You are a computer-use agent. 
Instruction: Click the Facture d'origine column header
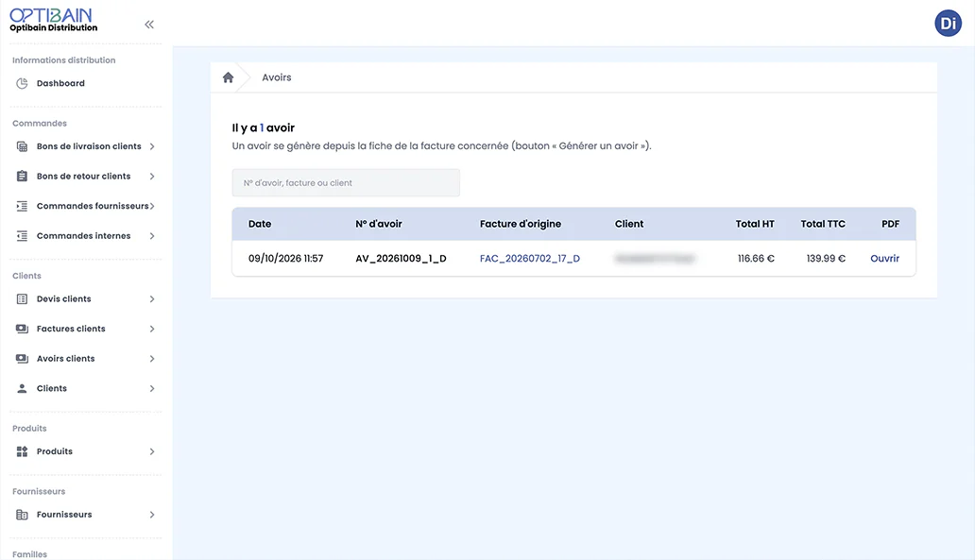click(x=521, y=224)
